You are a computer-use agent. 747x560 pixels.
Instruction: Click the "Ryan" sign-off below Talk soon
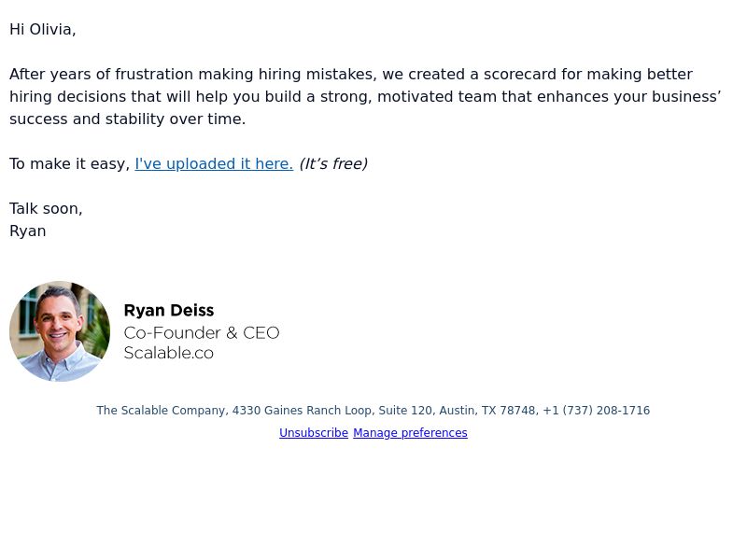coord(28,231)
